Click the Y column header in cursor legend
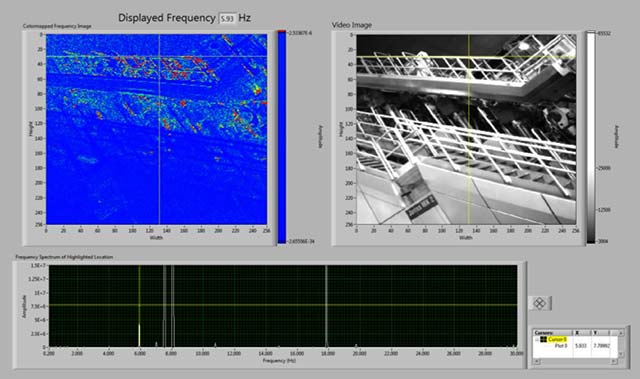The width and height of the screenshot is (640, 379). (600, 333)
